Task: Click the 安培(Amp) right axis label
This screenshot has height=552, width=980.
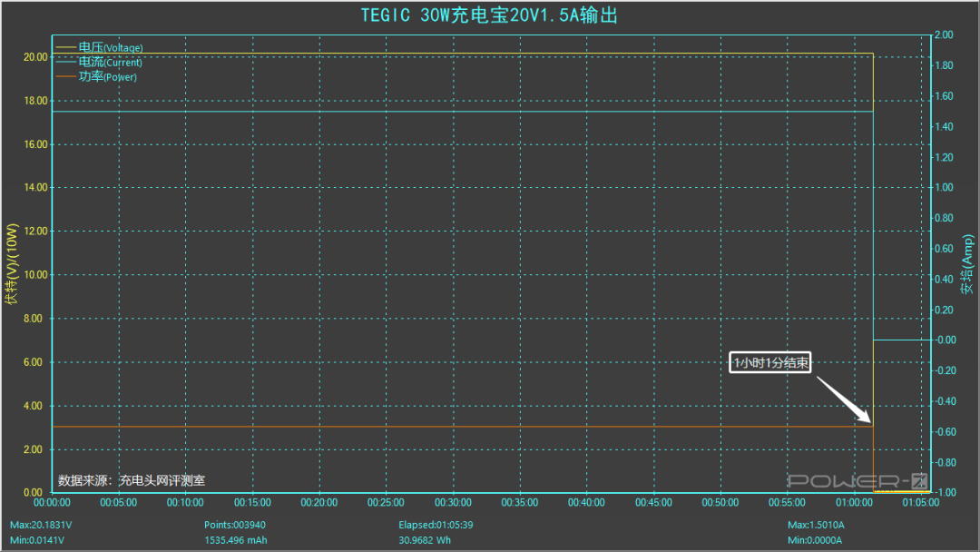Action: point(967,264)
